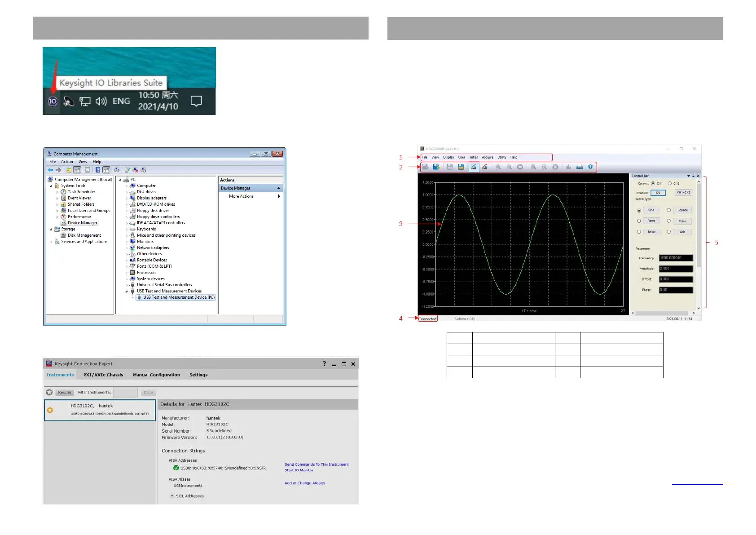
Task: Select the Square wave type radio button
Action: coord(668,210)
